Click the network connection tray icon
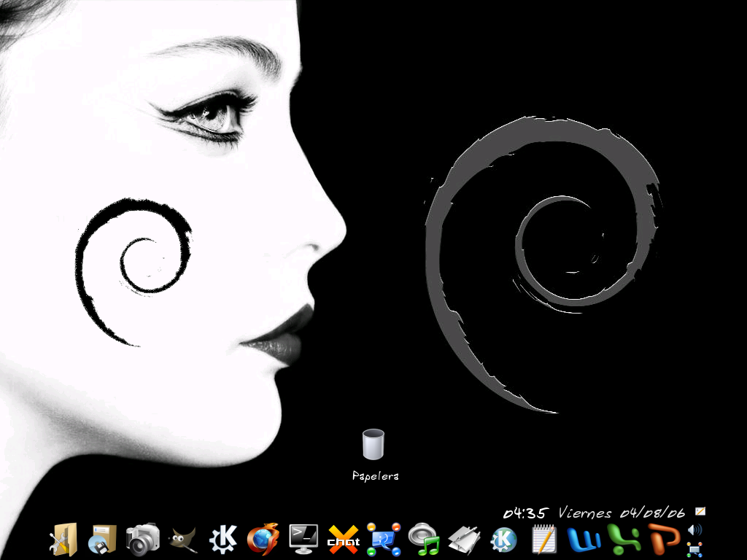747x560 pixels. click(x=694, y=548)
